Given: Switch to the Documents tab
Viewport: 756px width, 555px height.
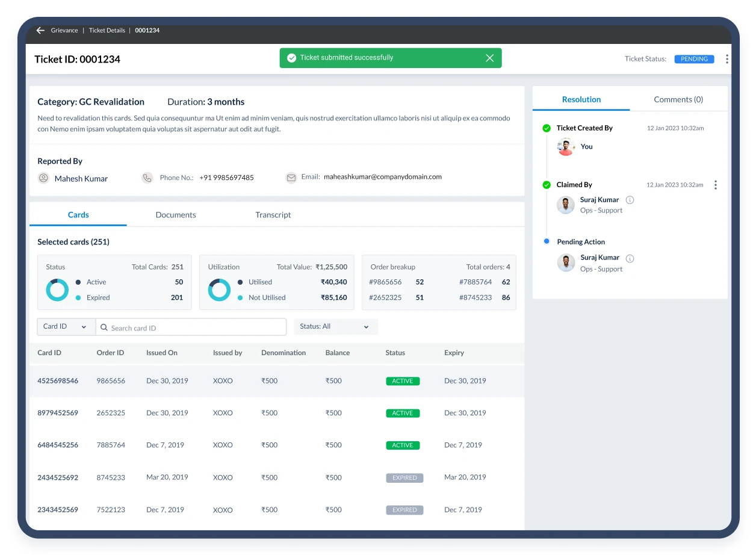Looking at the screenshot, I should pyautogui.click(x=176, y=215).
